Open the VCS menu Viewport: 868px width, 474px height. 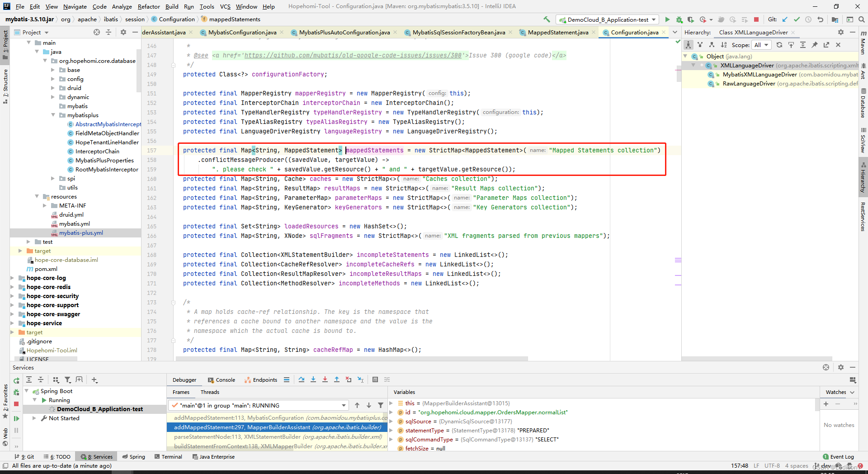(225, 6)
